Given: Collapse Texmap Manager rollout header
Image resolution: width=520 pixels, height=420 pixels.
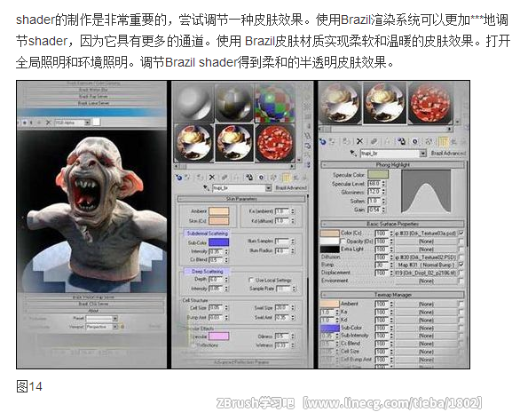Looking at the screenshot, I should (x=392, y=295).
